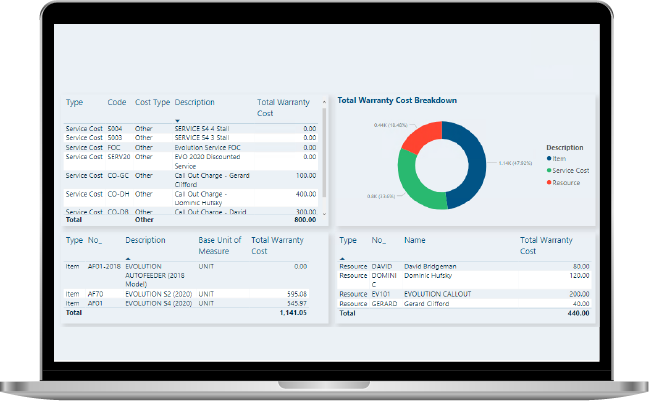649x401 pixels.
Task: Select EVO 2020 Discounted Service cell
Action: point(207,161)
